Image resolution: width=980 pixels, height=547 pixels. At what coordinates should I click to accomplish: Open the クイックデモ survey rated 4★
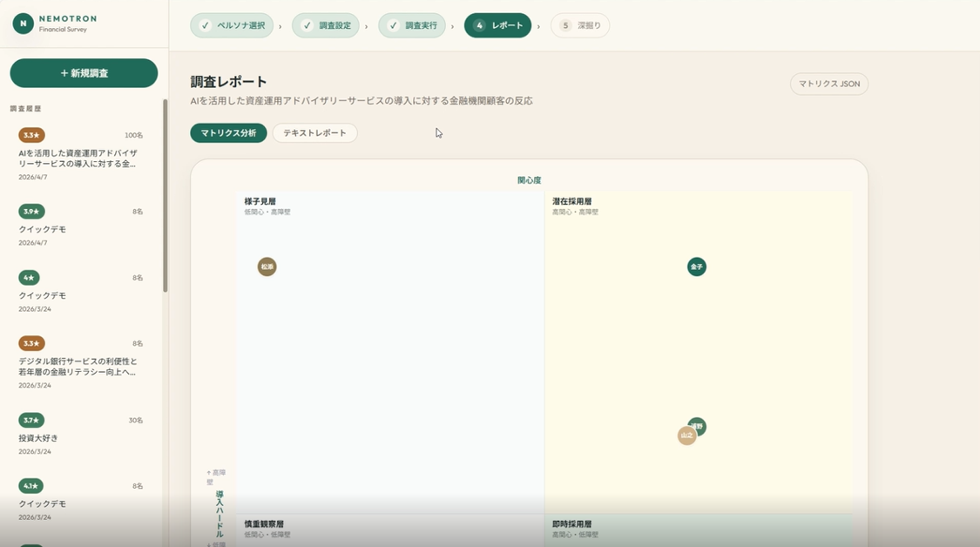tap(81, 293)
